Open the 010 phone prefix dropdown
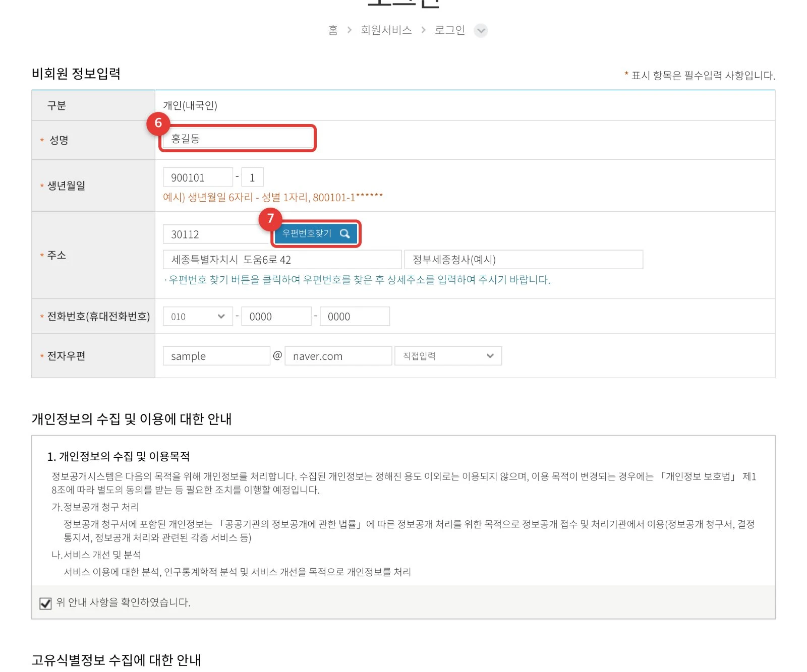The image size is (807, 672). (x=198, y=317)
